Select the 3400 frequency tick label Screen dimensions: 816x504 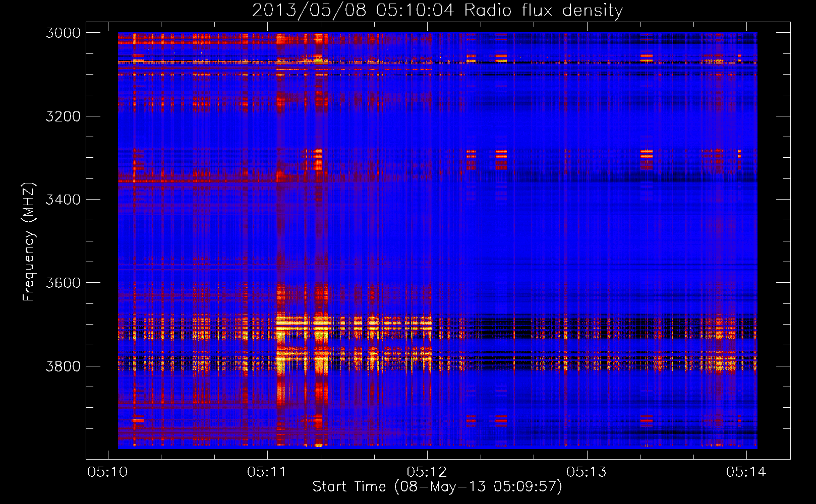click(x=63, y=200)
